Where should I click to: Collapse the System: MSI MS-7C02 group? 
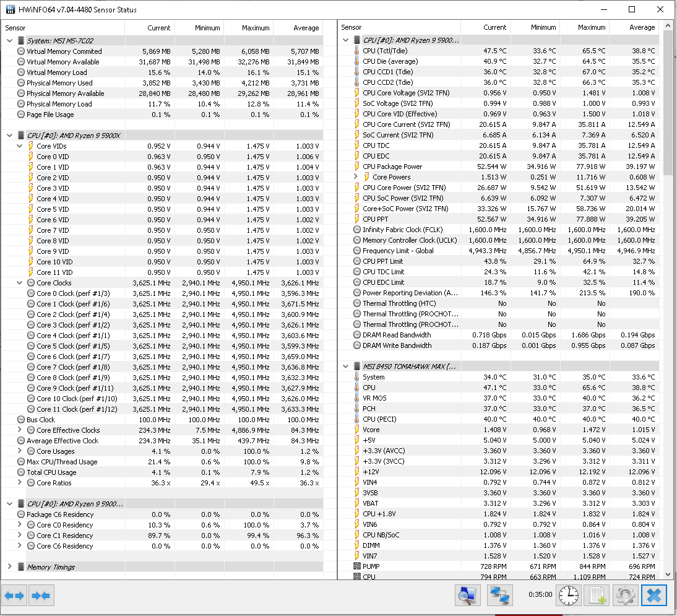point(9,41)
